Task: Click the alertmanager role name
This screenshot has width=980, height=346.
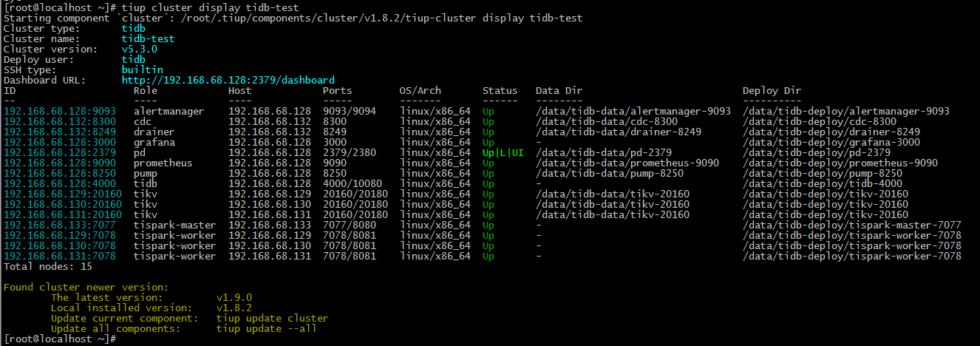Action: click(x=169, y=111)
